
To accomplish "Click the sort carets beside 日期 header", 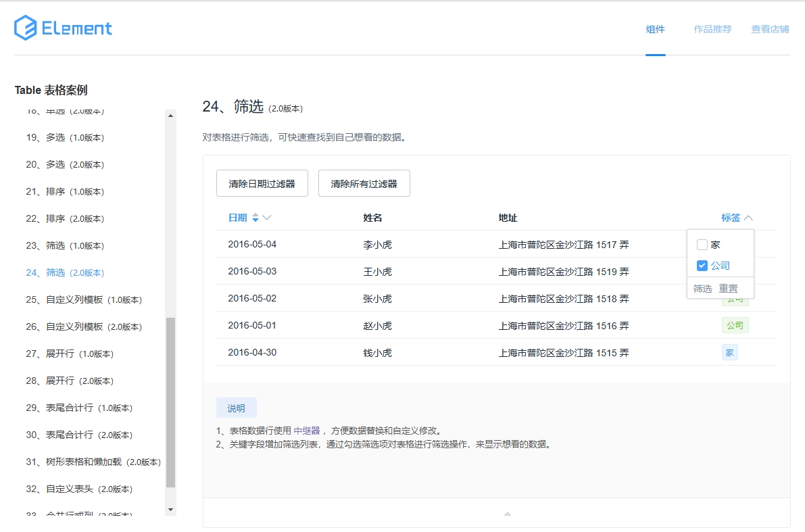I will coord(255,218).
